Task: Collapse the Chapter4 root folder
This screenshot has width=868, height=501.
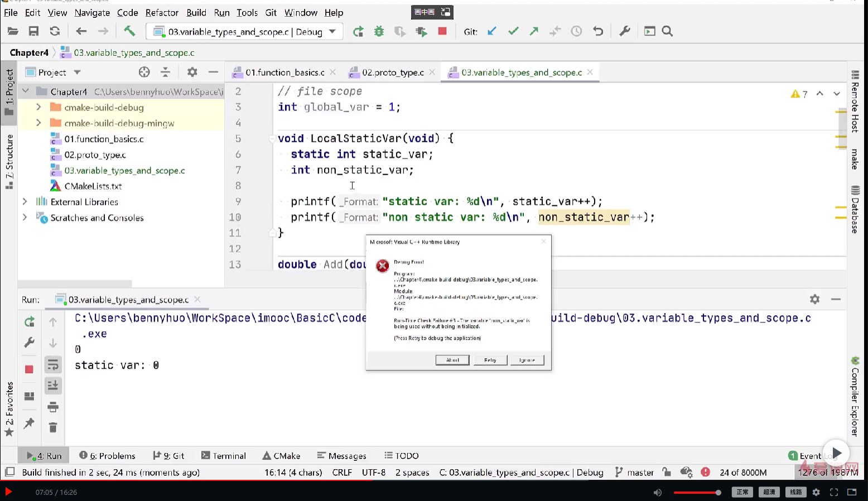Action: click(x=25, y=91)
